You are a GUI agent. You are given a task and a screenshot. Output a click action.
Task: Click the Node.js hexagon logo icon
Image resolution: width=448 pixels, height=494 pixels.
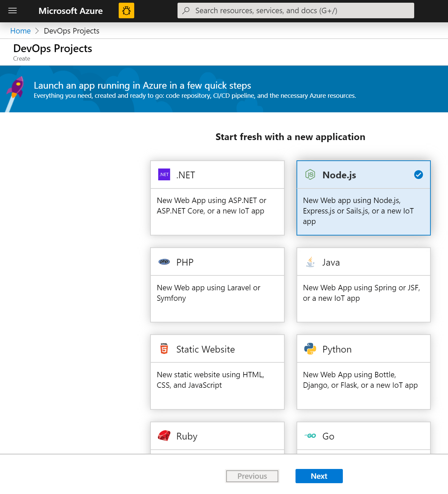(310, 175)
